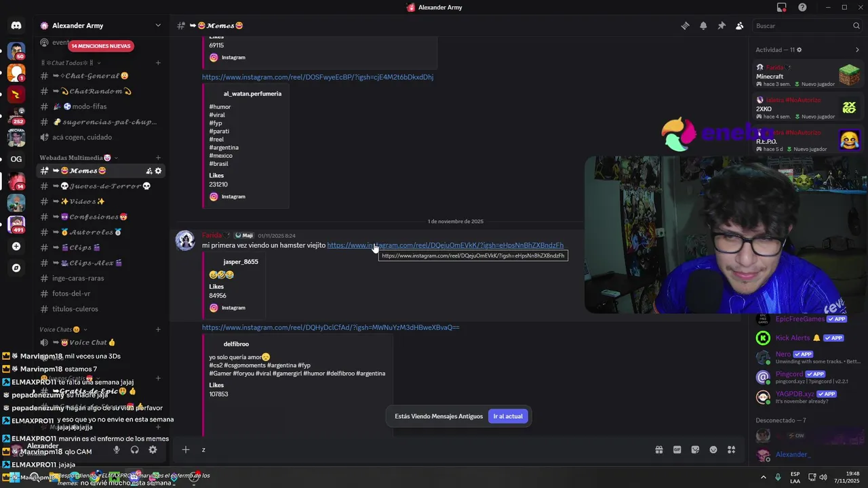The image size is (868, 488).
Task: Open the títulos-culeros channel
Action: [x=101, y=309]
